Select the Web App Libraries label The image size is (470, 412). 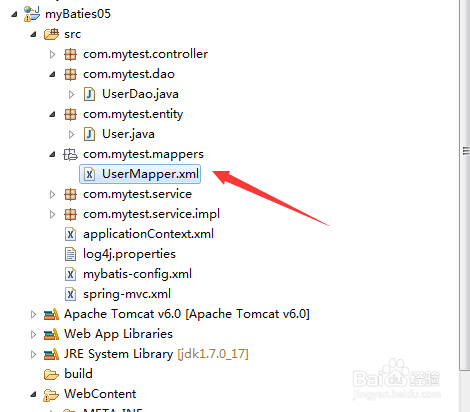pos(118,334)
